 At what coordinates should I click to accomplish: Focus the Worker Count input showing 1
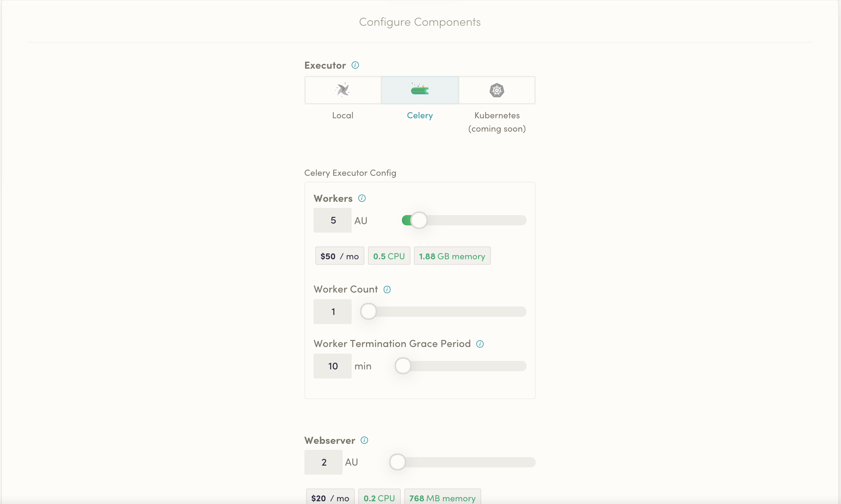tap(333, 311)
